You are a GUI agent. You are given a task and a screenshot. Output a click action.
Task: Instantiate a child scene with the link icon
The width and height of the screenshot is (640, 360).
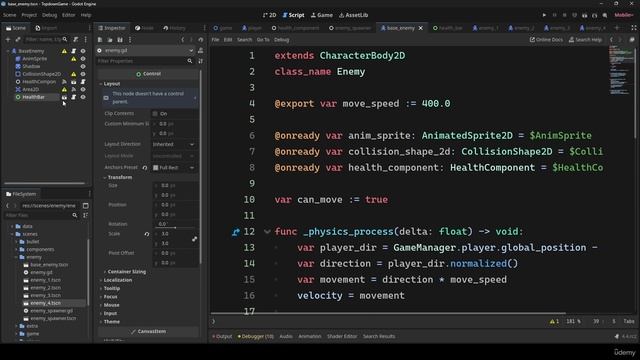[18, 40]
